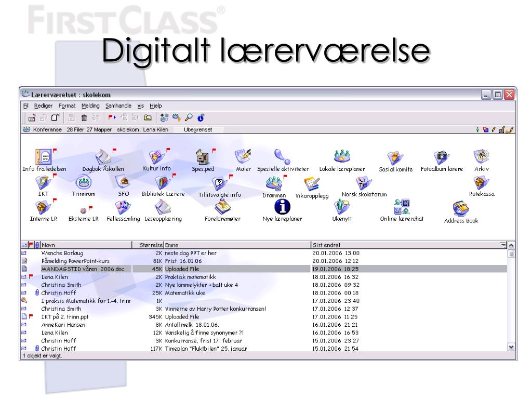This screenshot has width=532, height=399.
Task: Click the red flag toolbar button
Action: point(112,118)
